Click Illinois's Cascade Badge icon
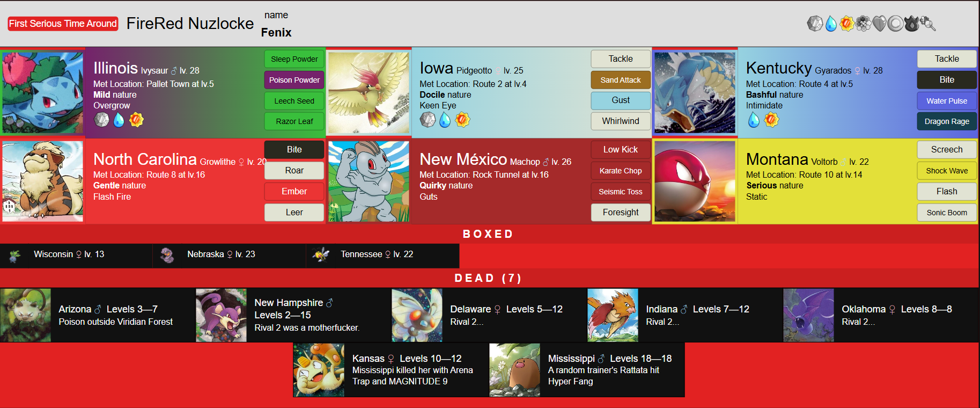Image resolution: width=980 pixels, height=408 pixels. tap(119, 120)
